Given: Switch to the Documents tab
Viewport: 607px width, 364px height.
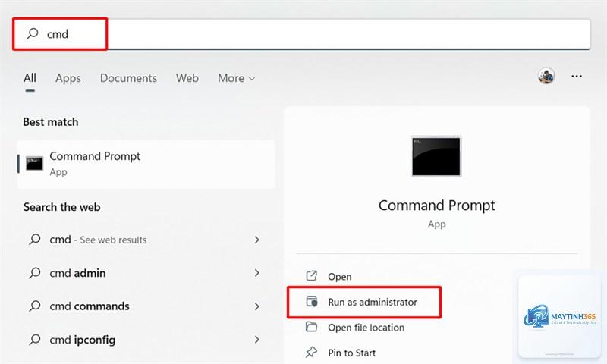Looking at the screenshot, I should click(x=128, y=78).
